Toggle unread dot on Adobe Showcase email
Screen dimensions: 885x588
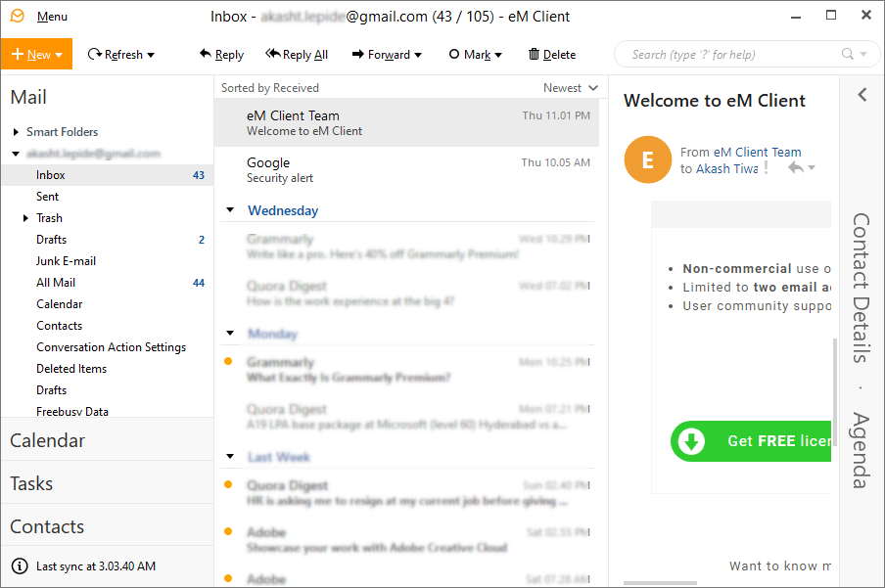228,531
